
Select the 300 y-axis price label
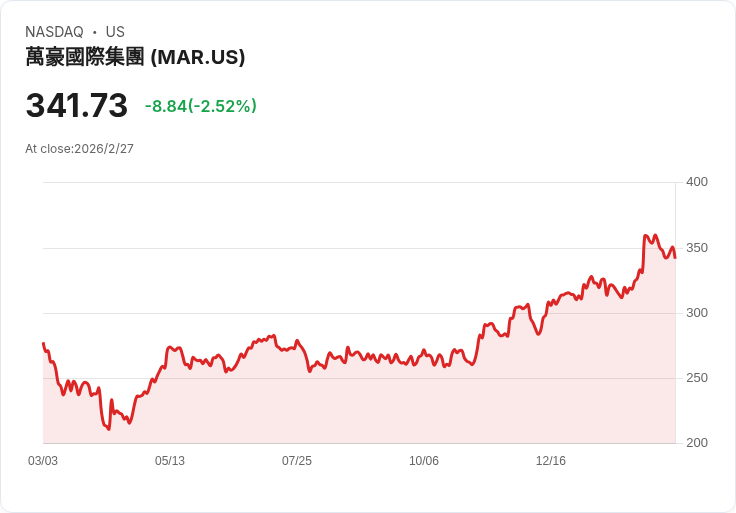[697, 313]
